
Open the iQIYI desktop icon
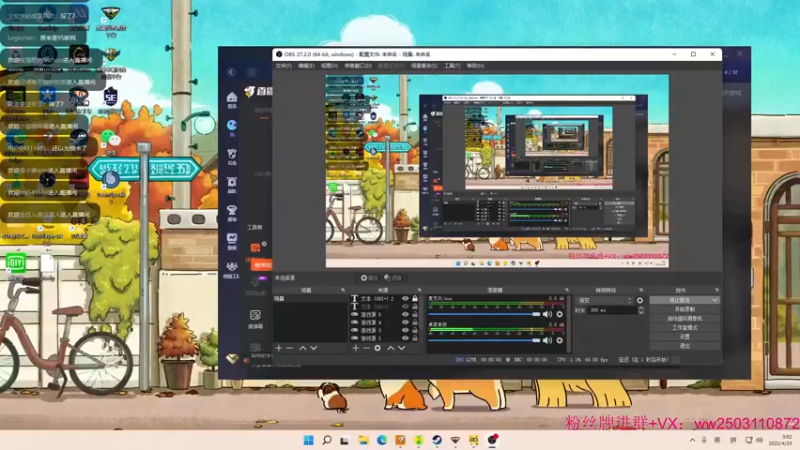coord(15,264)
